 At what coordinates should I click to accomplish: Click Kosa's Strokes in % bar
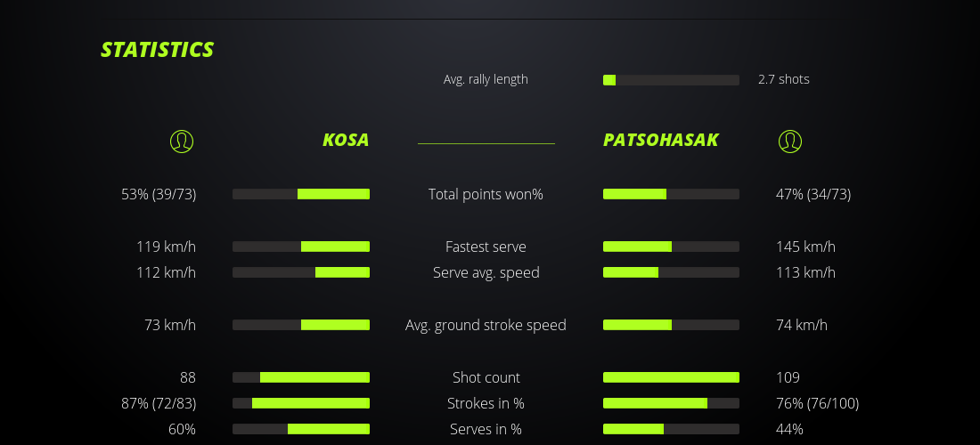click(301, 403)
